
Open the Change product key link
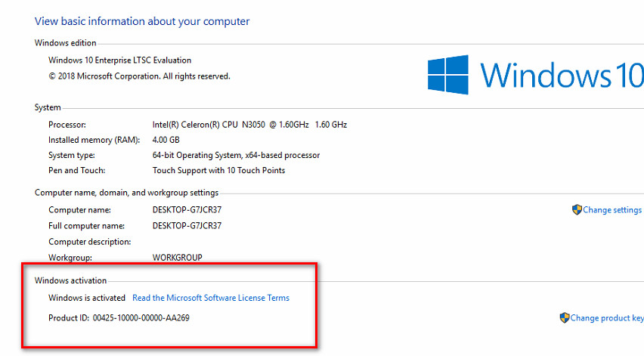(607, 317)
